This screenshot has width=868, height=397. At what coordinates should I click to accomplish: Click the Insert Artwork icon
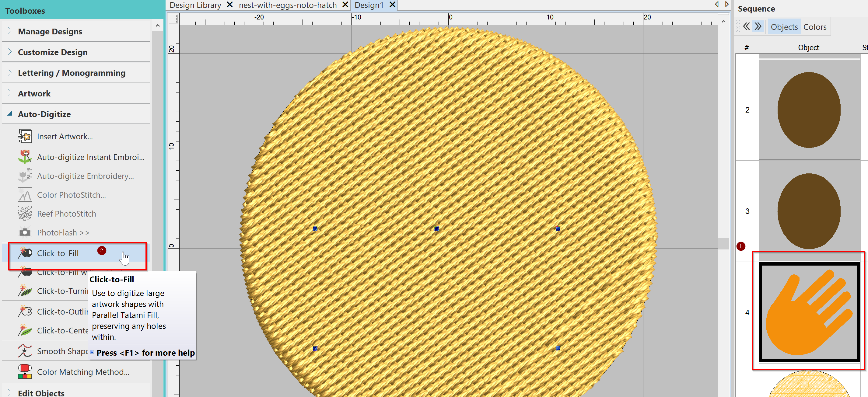coord(25,136)
